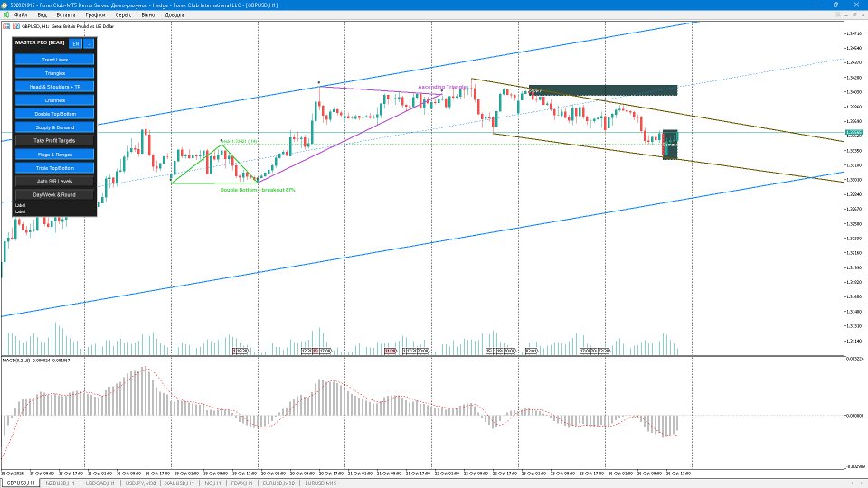Switch to EURUSD,M30 chart tab
The image size is (868, 488).
click(x=278, y=483)
